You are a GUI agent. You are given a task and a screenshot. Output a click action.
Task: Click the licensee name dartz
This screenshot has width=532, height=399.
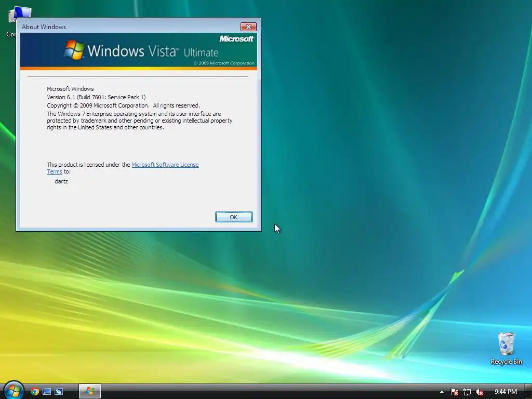point(61,181)
